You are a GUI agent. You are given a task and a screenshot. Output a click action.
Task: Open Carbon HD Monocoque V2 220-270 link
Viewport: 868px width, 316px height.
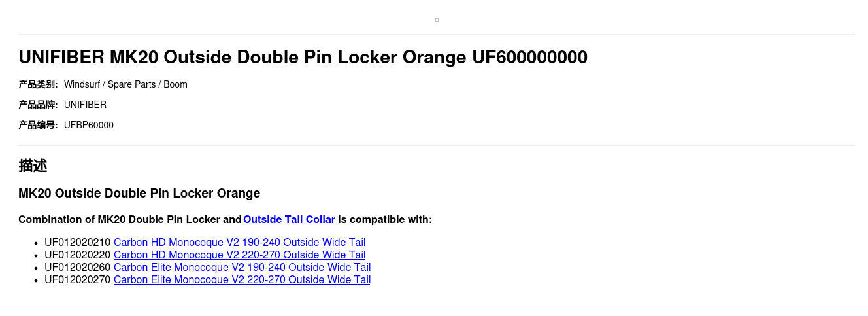pos(239,255)
